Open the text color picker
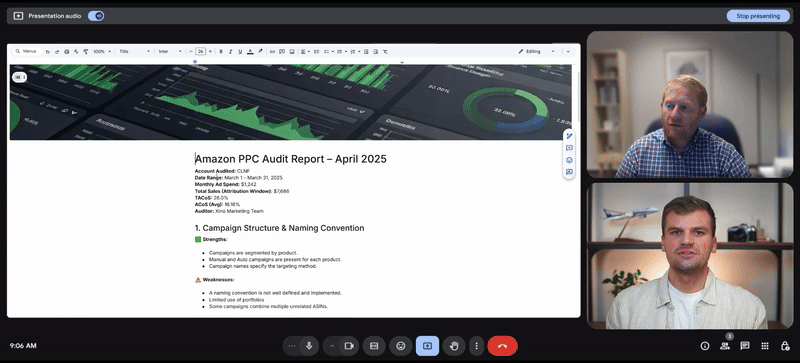 (250, 52)
